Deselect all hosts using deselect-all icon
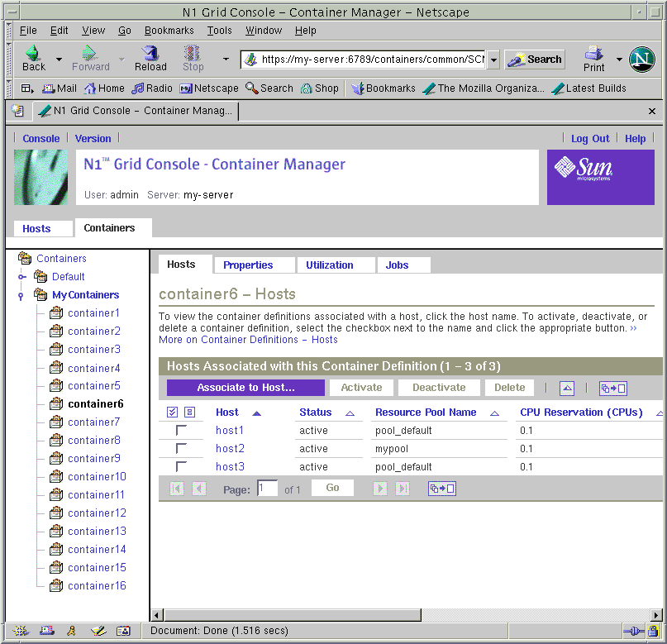Screen dimensions: 667x644 click(x=189, y=413)
